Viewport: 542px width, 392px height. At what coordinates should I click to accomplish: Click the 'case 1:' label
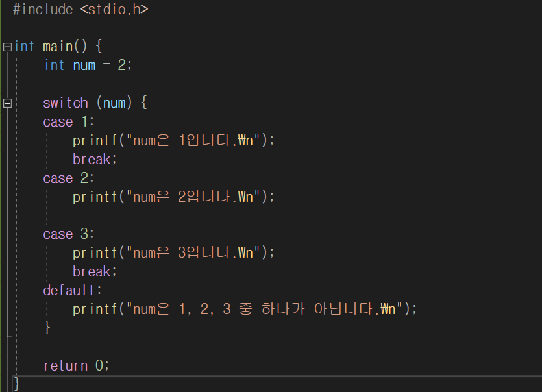(68, 121)
